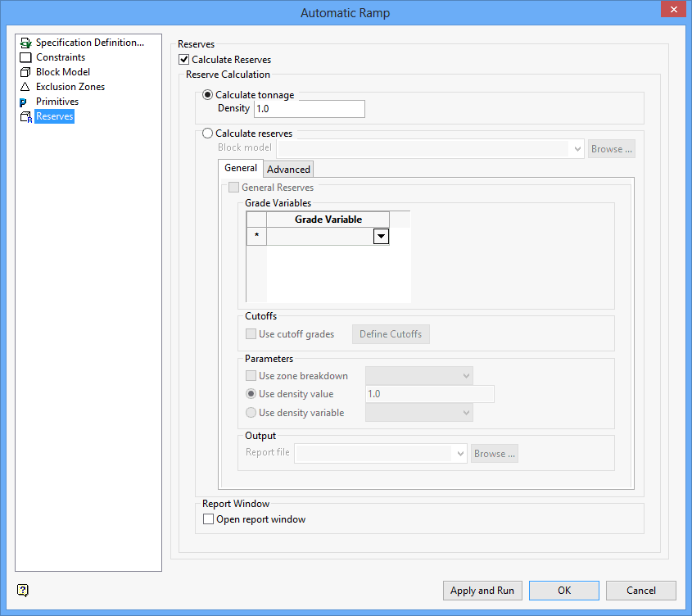Select Block Model in the left list
The width and height of the screenshot is (692, 616).
[x=63, y=72]
